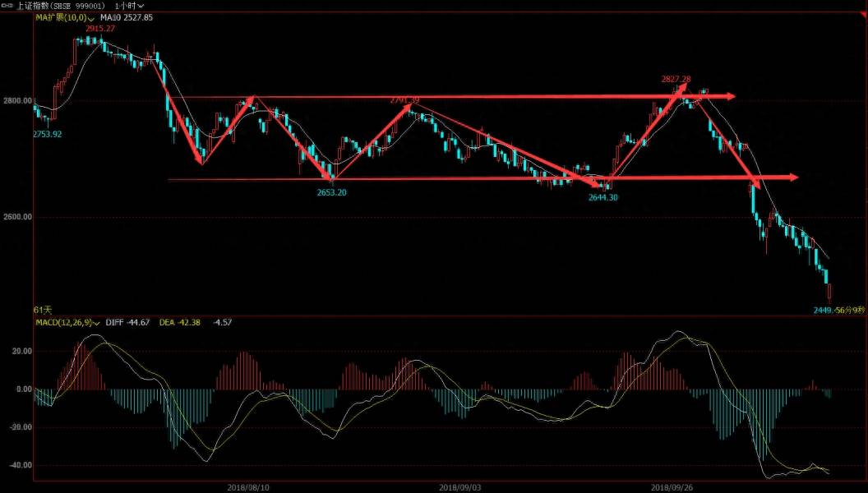Click the 2018/08/10 date axis label
Image resolution: width=868 pixels, height=493 pixels.
coord(248,487)
